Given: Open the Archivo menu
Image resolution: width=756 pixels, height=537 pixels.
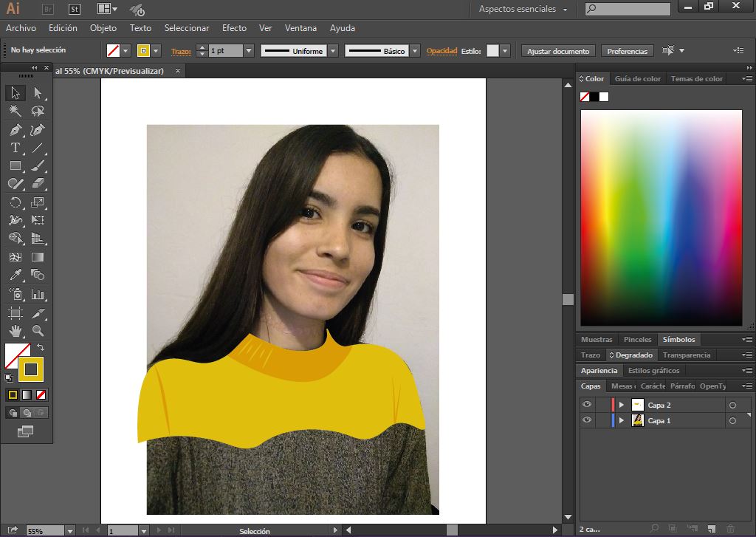Looking at the screenshot, I should [21, 28].
